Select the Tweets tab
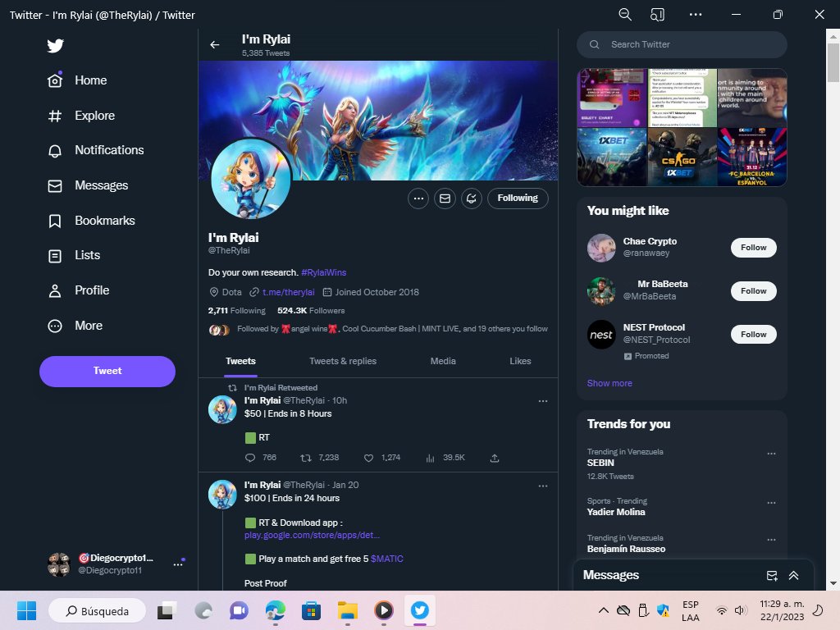Viewport: 840px width, 630px height. [240, 361]
